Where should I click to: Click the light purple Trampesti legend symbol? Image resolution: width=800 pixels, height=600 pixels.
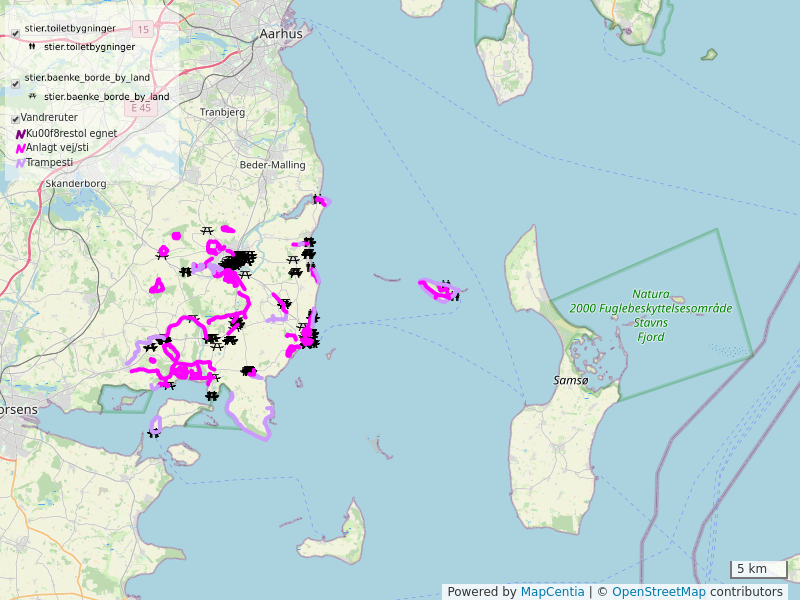tap(20, 162)
